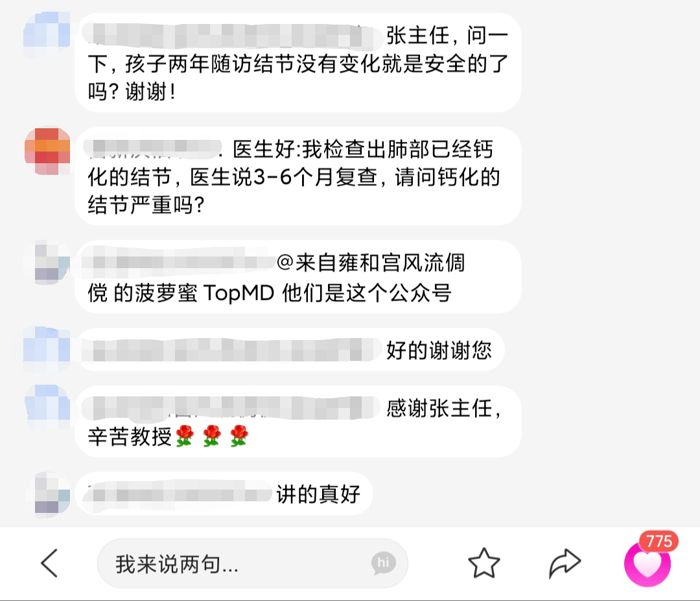Click blurred username before 医生好
700x601 pixels.
pyautogui.click(x=152, y=149)
